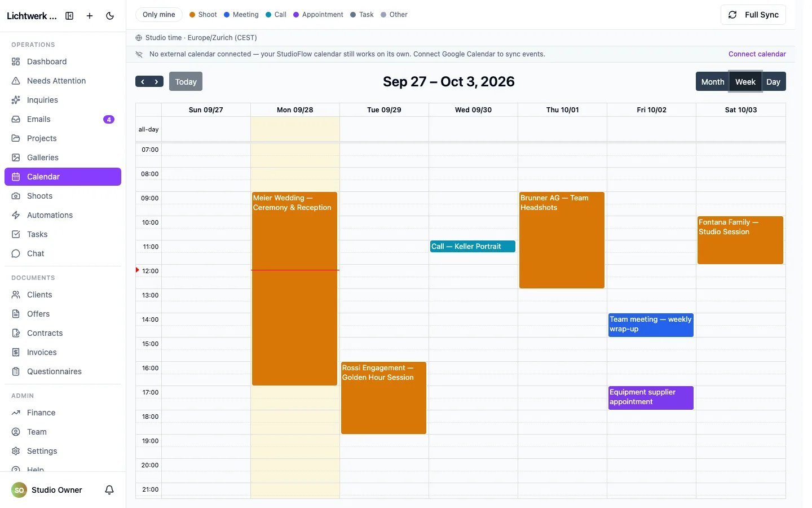Click the Today button
This screenshot has height=508, width=812.
pyautogui.click(x=186, y=82)
